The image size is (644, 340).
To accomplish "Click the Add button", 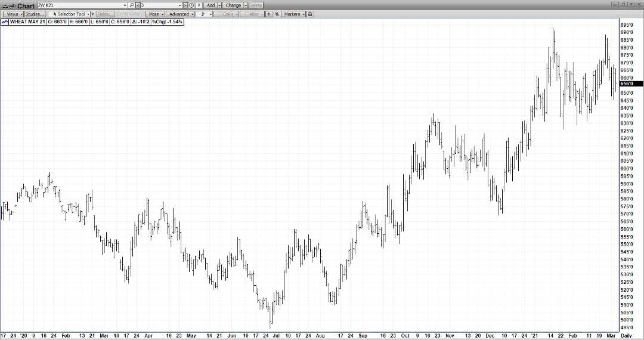I will [x=210, y=5].
